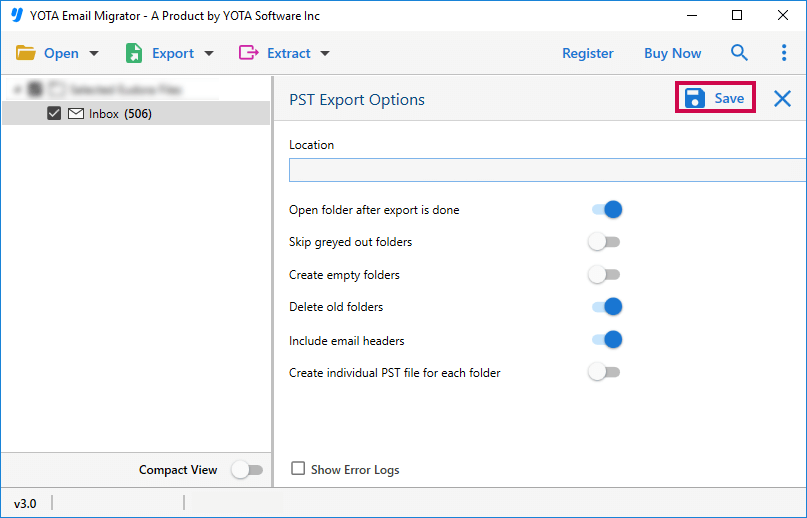
Task: Enable the Show Error Logs checkbox
Action: [x=298, y=468]
